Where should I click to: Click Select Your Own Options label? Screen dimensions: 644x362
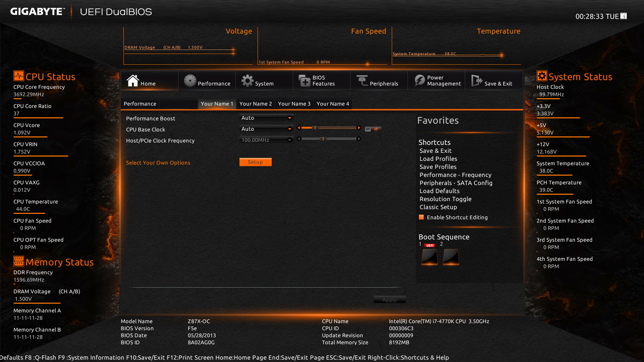point(158,163)
